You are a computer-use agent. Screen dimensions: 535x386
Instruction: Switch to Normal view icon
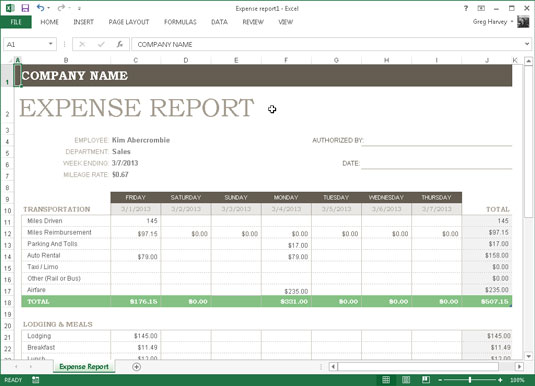(x=386, y=380)
